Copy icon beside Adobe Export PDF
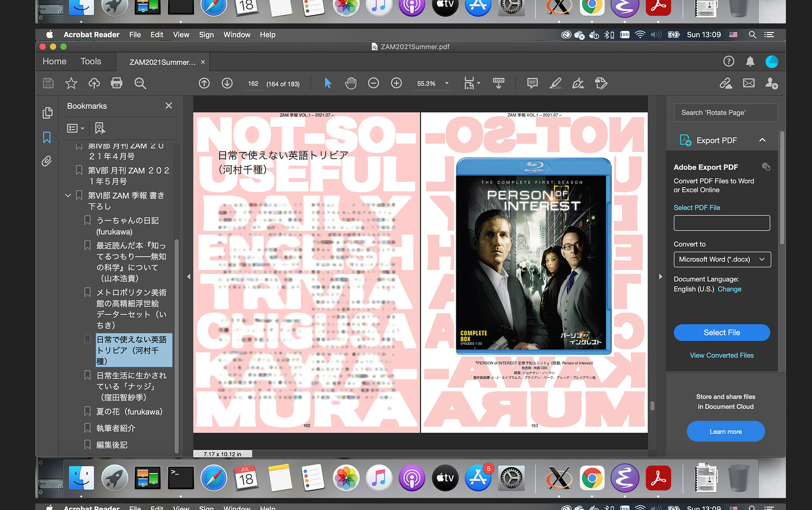 tap(766, 167)
